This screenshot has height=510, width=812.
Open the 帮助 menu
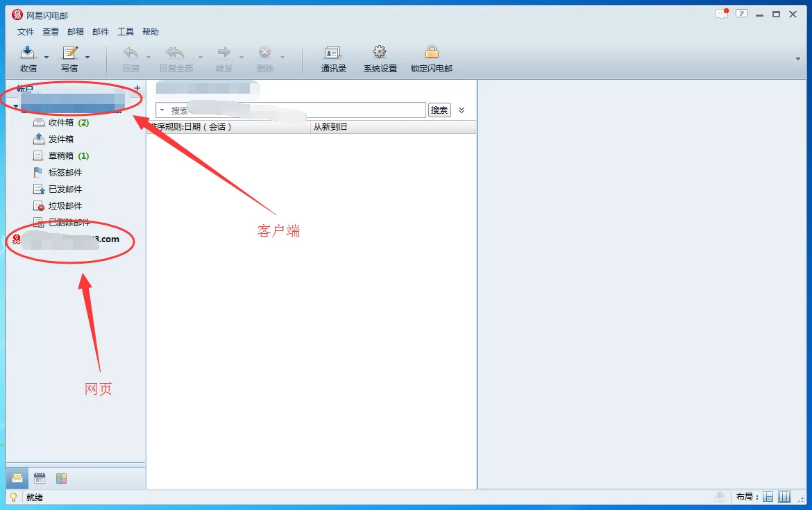tap(150, 32)
